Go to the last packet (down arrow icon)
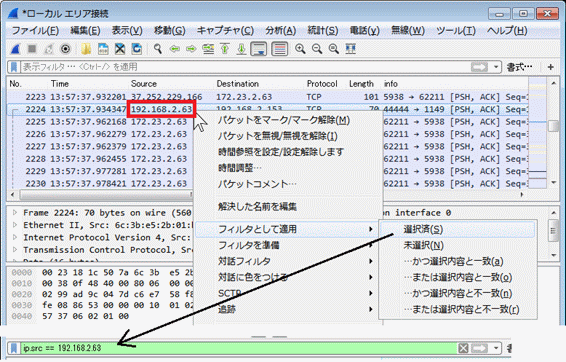 (x=241, y=49)
